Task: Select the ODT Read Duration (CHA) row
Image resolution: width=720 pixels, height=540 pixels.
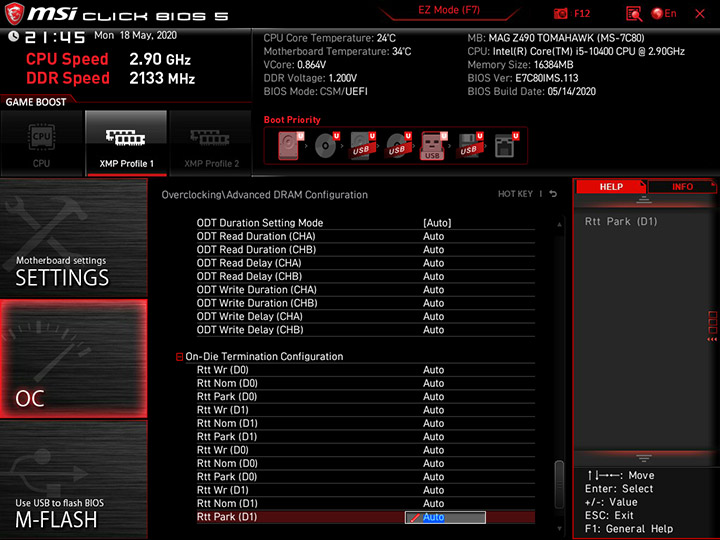Action: click(366, 236)
